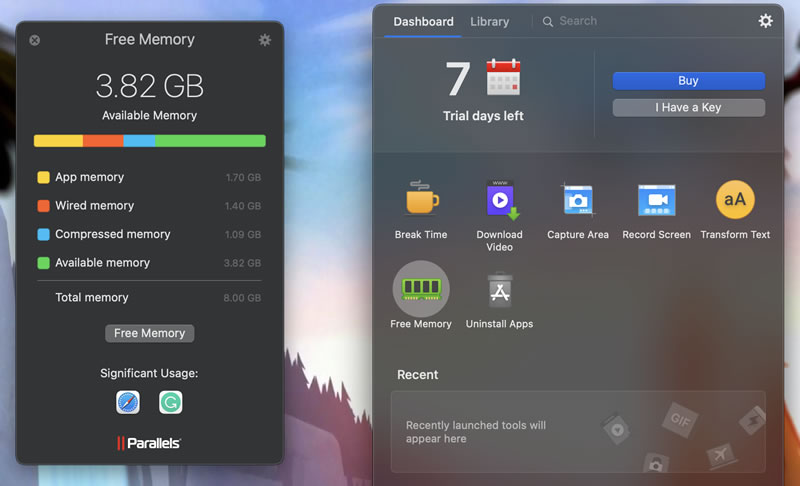
Task: Close the Free Memory panel
Action: tap(35, 40)
